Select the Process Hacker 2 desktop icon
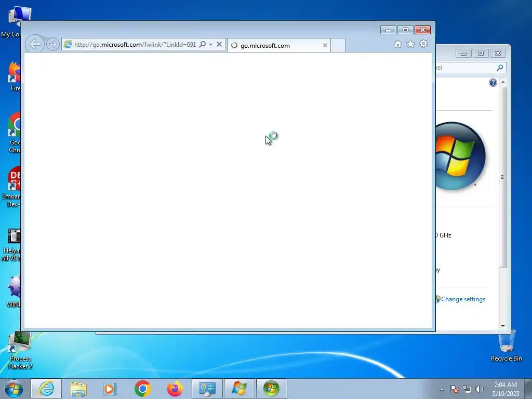 pos(20,351)
